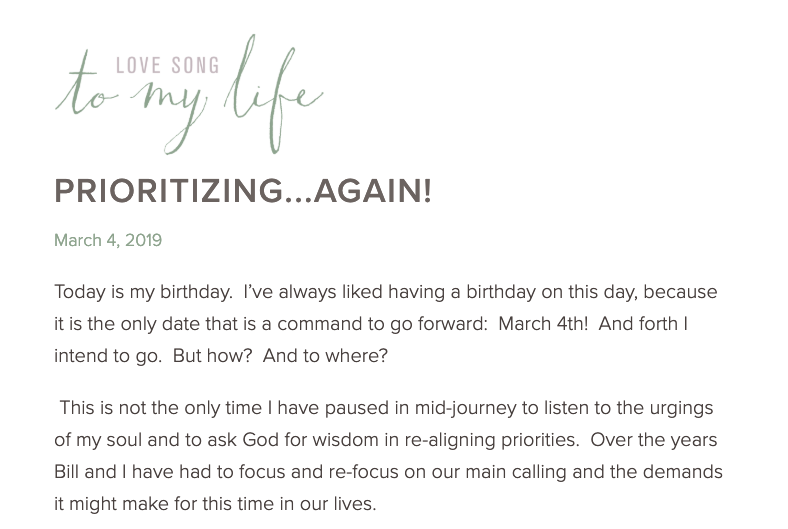Click the sentence 'Today is my birthday.'
The height and width of the screenshot is (529, 788).
pos(143,292)
